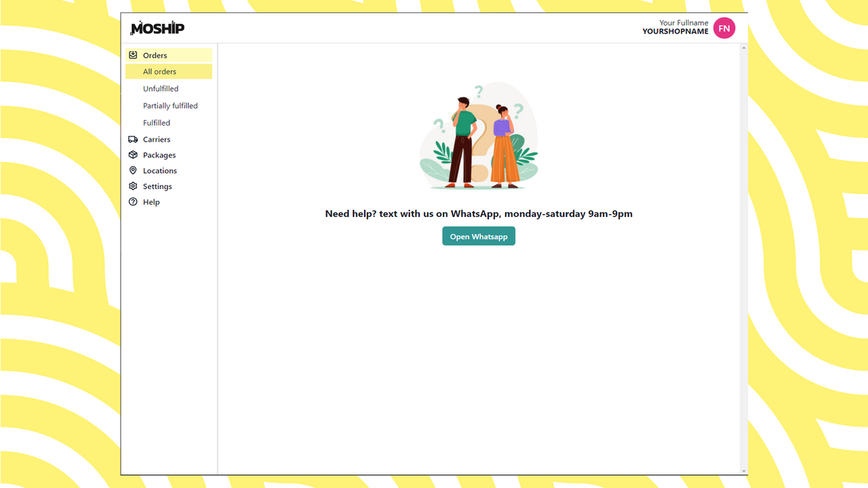Click the Packages box icon
This screenshot has width=868, height=488.
tap(133, 155)
